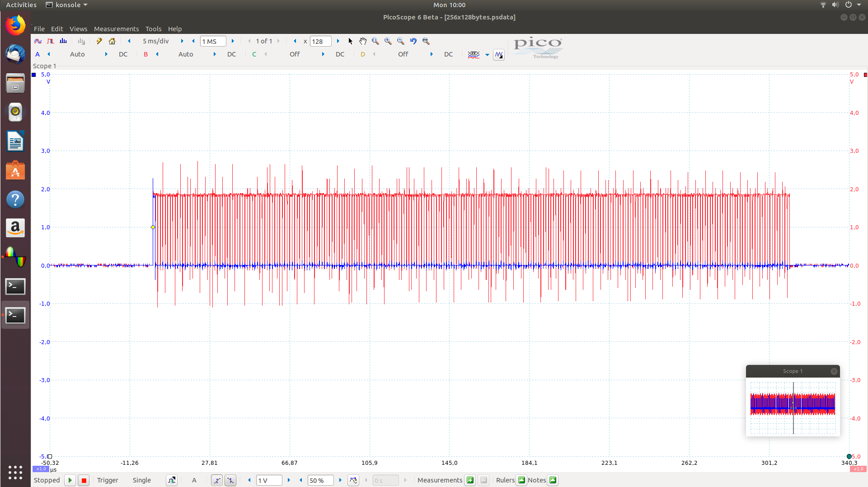Click the Scope 1 overview thumbnail
The width and height of the screenshot is (868, 487).
793,405
